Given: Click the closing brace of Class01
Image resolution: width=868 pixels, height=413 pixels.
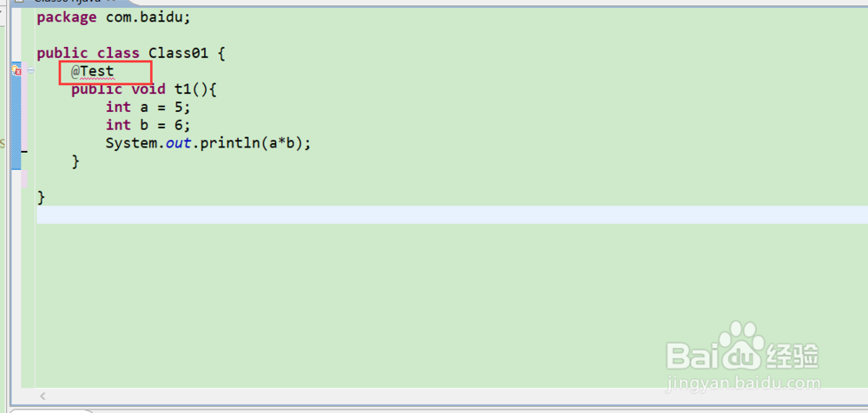Looking at the screenshot, I should tap(42, 197).
